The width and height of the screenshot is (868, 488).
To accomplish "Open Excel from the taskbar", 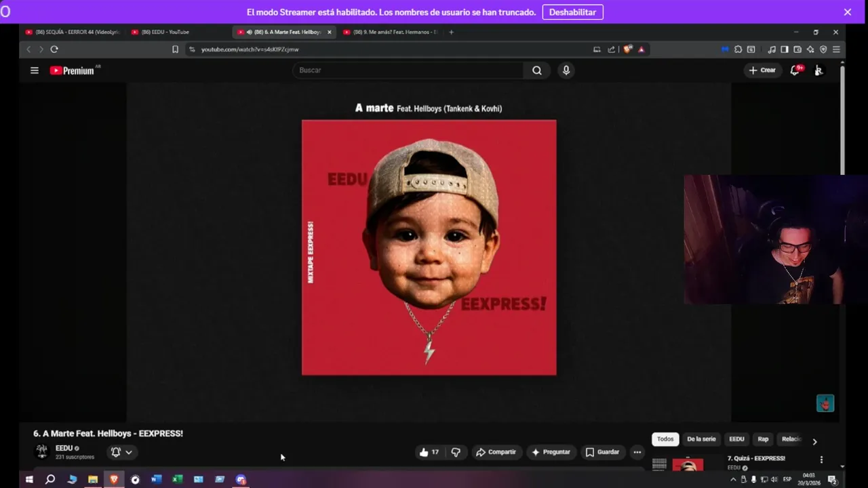I will pyautogui.click(x=177, y=479).
